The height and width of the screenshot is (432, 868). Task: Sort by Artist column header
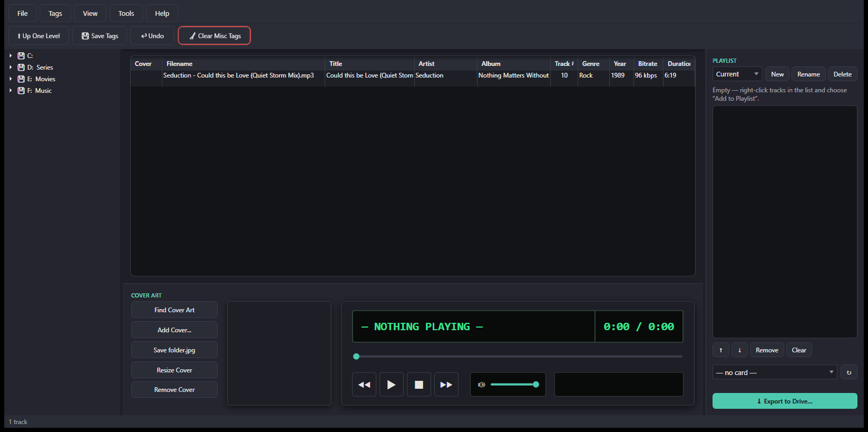[x=445, y=64]
